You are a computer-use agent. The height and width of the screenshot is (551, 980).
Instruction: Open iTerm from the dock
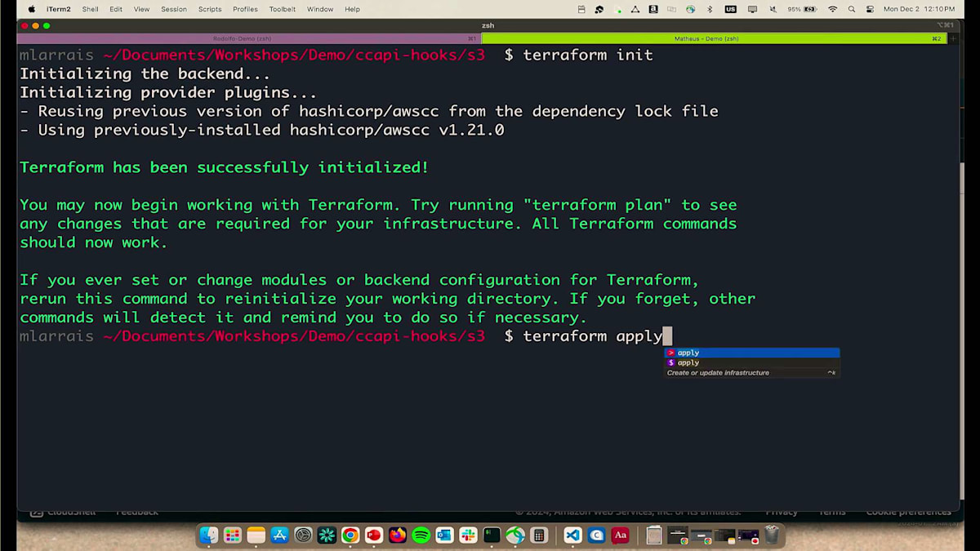pyautogui.click(x=492, y=535)
